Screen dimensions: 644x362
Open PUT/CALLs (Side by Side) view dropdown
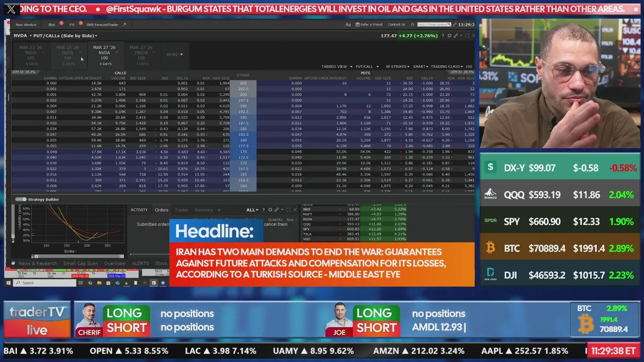[65, 36]
